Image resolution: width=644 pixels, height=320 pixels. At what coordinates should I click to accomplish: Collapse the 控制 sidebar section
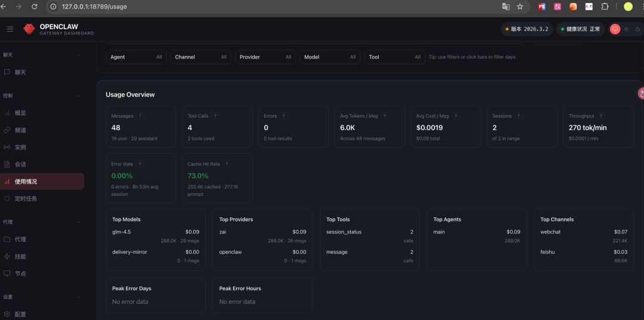click(78, 96)
